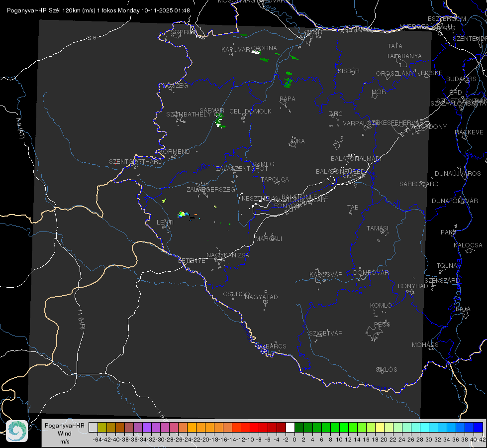The width and height of the screenshot is (487, 448).
Task: Click the SZIGETVAR city label
Action: pos(326,334)
